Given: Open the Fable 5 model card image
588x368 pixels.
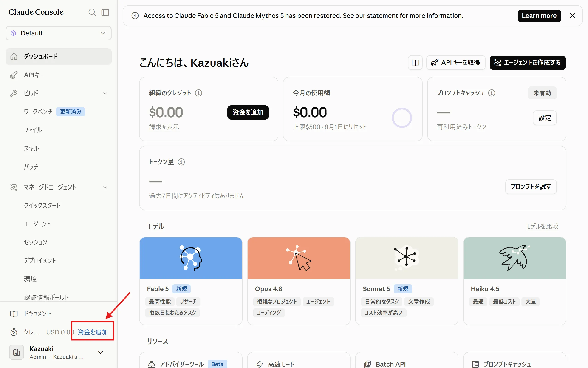Looking at the screenshot, I should tap(191, 258).
